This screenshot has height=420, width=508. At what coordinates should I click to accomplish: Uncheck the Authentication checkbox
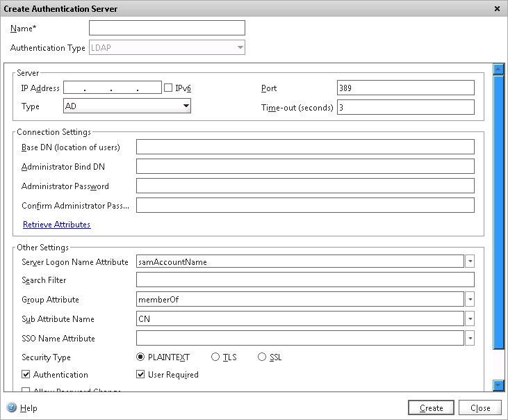(x=26, y=375)
